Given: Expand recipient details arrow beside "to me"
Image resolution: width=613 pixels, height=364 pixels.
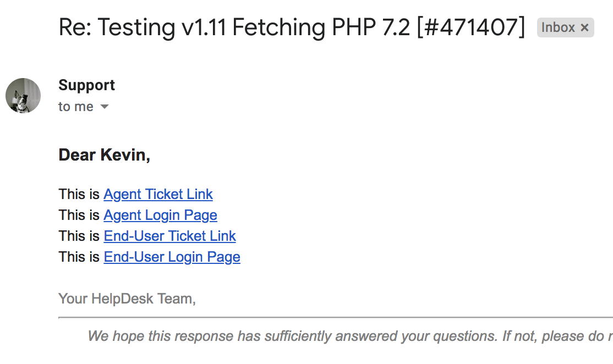Looking at the screenshot, I should click(x=105, y=107).
